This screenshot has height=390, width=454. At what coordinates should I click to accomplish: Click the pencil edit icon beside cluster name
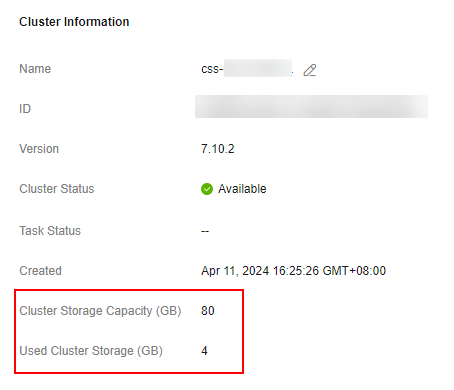[x=310, y=70]
